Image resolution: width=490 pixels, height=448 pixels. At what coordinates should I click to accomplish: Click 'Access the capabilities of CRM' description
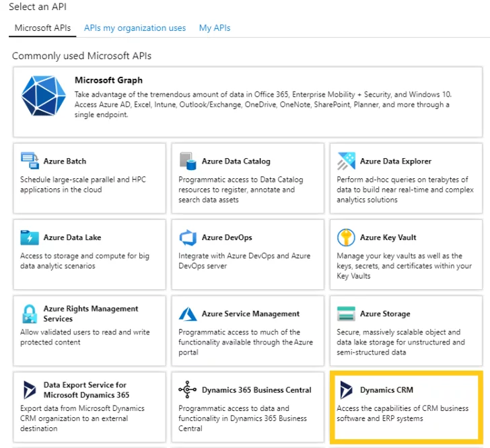coord(403,413)
